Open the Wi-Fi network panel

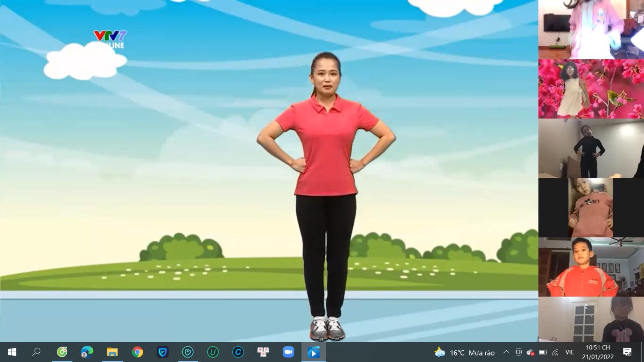(555, 353)
